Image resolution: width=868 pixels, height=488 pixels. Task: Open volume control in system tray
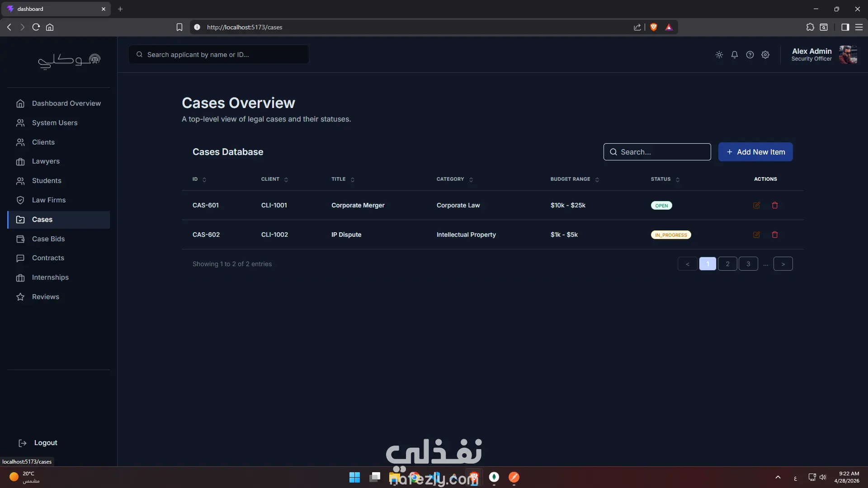(823, 477)
